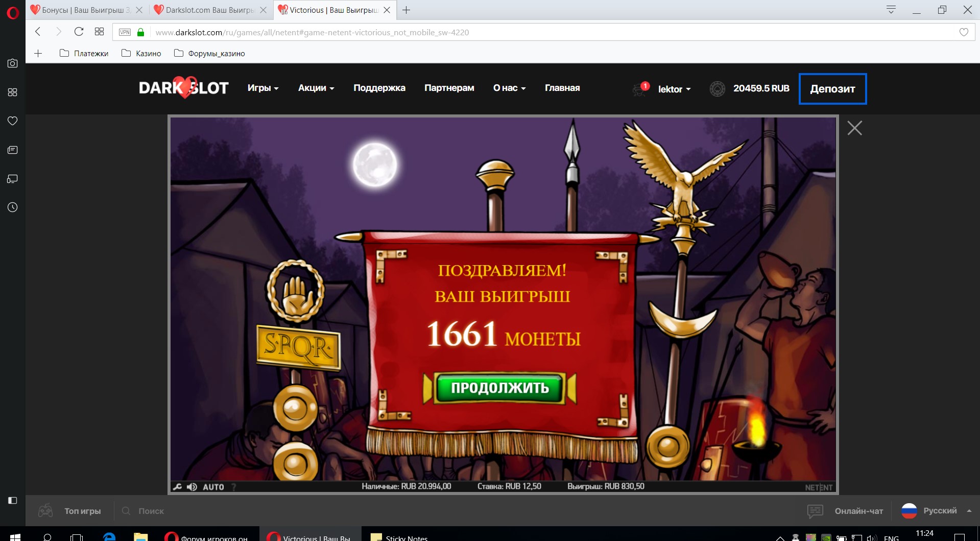Go forward in browser history
Viewport: 980px width, 541px height.
58,32
